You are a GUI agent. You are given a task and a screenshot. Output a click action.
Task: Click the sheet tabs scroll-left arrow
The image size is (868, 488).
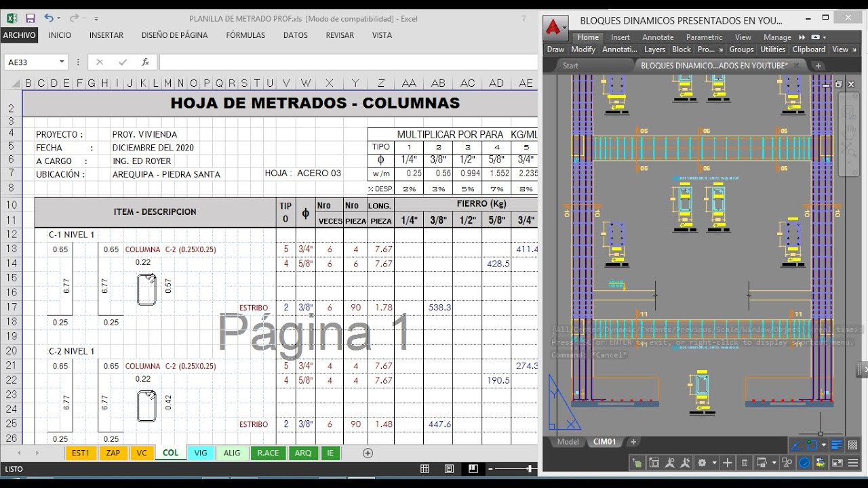point(19,453)
